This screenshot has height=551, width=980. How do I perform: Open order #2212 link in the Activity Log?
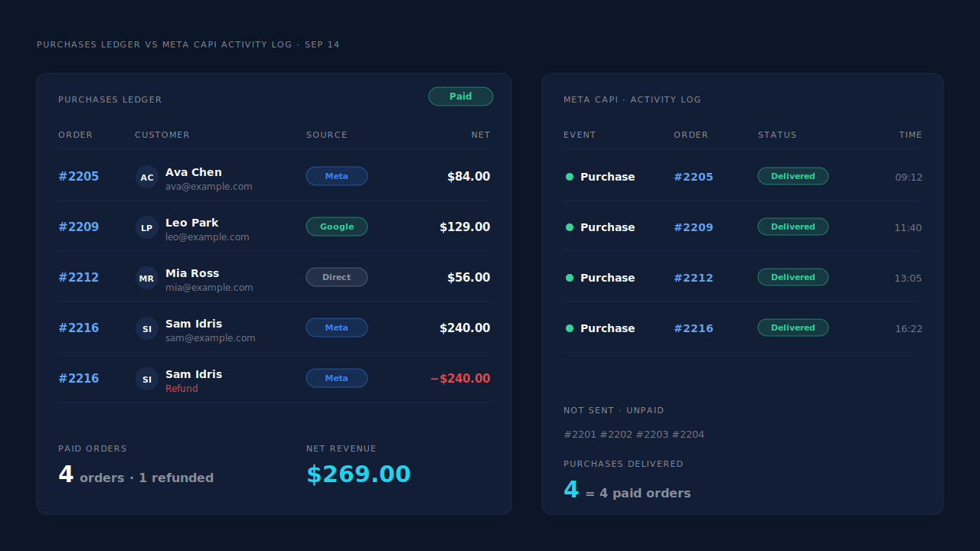(x=694, y=278)
